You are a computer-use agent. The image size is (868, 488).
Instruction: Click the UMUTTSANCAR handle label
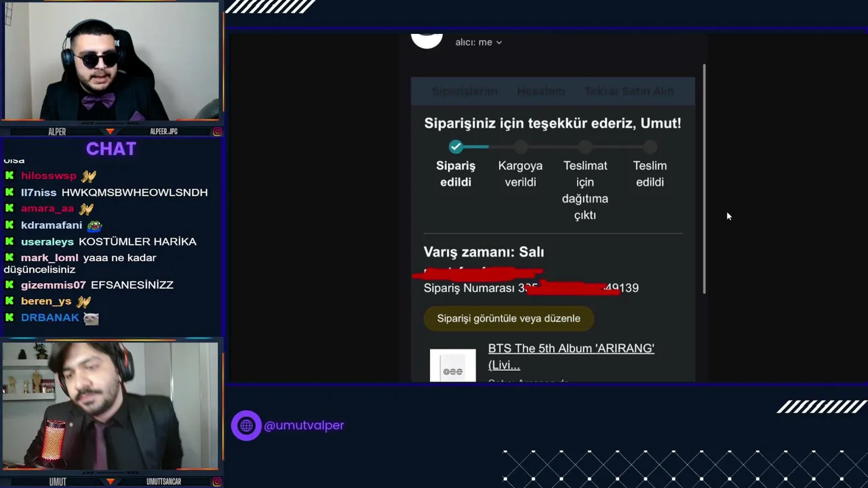pos(163,482)
